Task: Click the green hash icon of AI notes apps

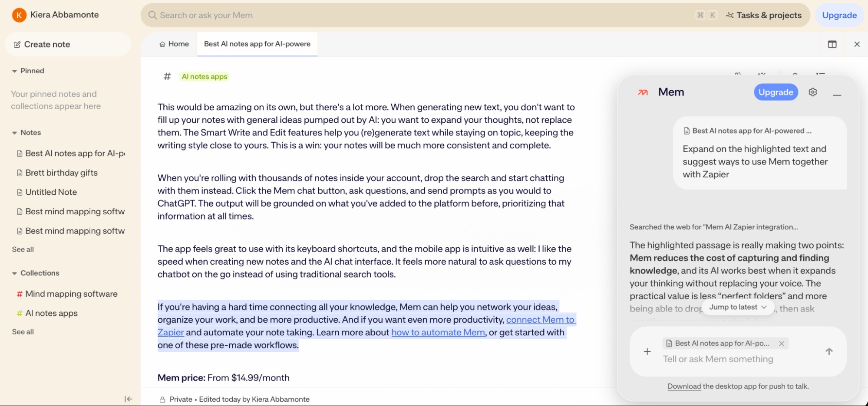Action: click(x=20, y=313)
